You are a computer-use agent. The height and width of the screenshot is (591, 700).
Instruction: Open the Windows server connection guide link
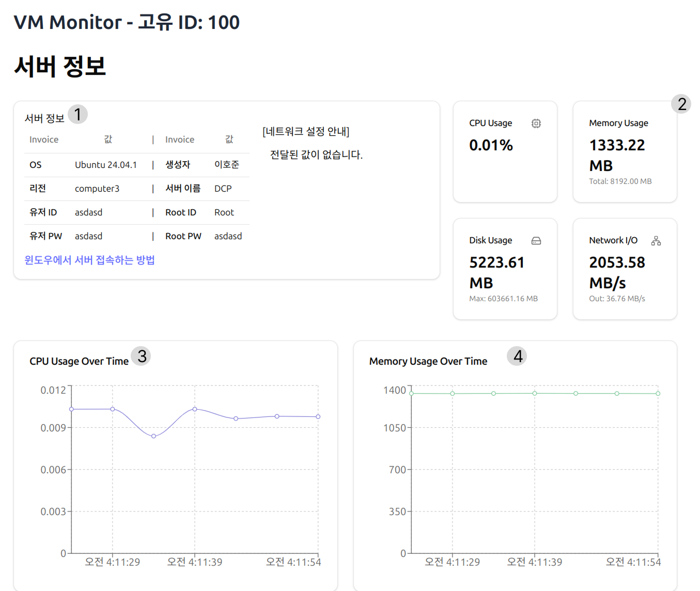coord(89,260)
